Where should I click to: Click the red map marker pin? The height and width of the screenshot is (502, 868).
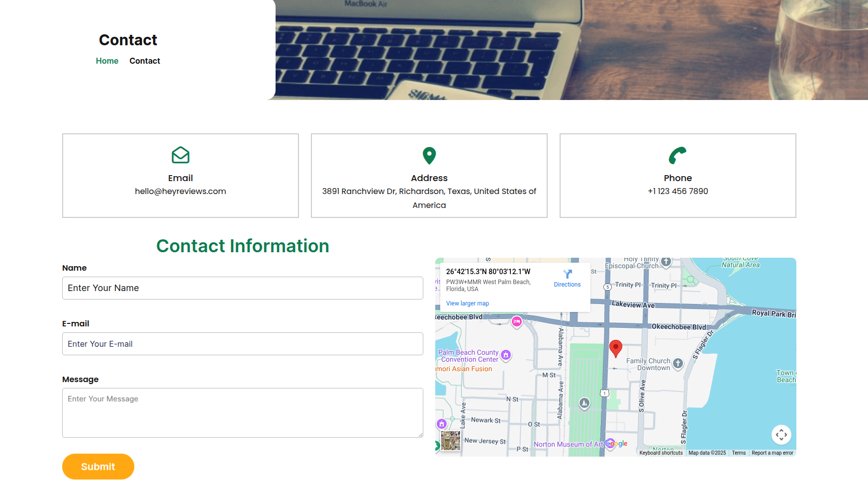[x=615, y=348]
